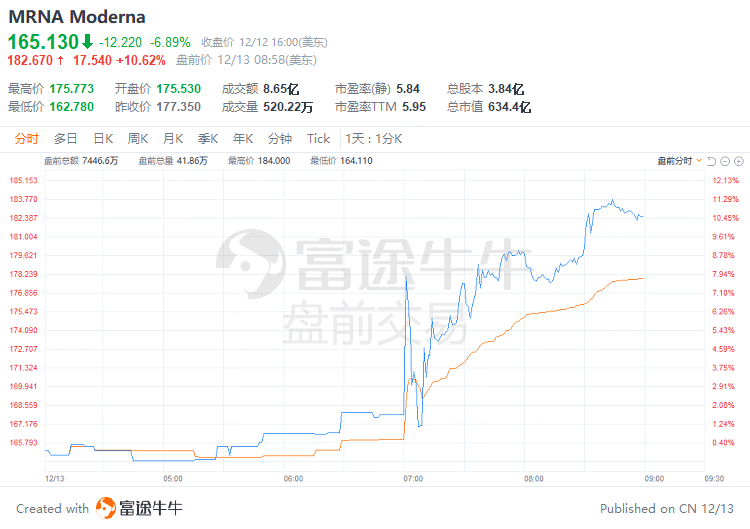Reset chart view with undo arrow icon
This screenshot has height=529, width=750.
711,161
